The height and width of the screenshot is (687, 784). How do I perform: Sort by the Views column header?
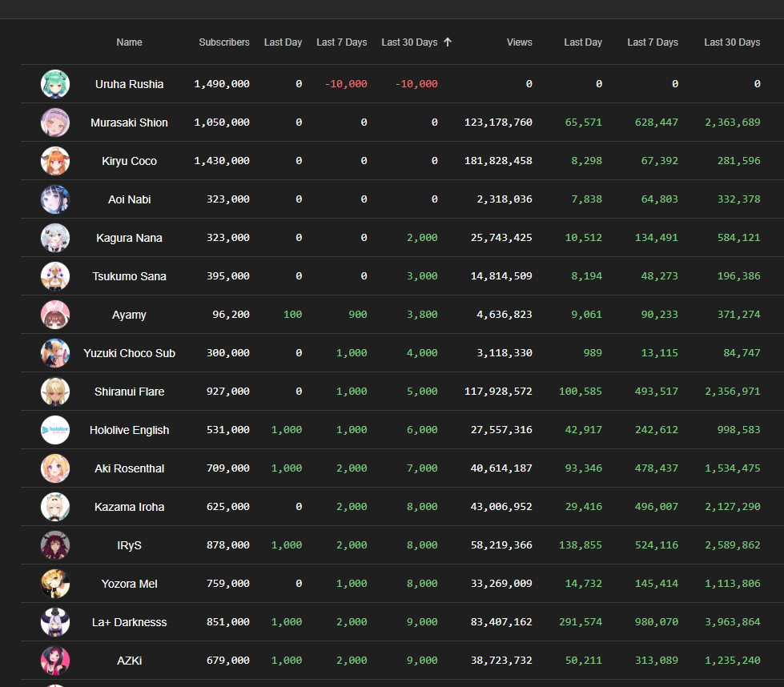[520, 42]
